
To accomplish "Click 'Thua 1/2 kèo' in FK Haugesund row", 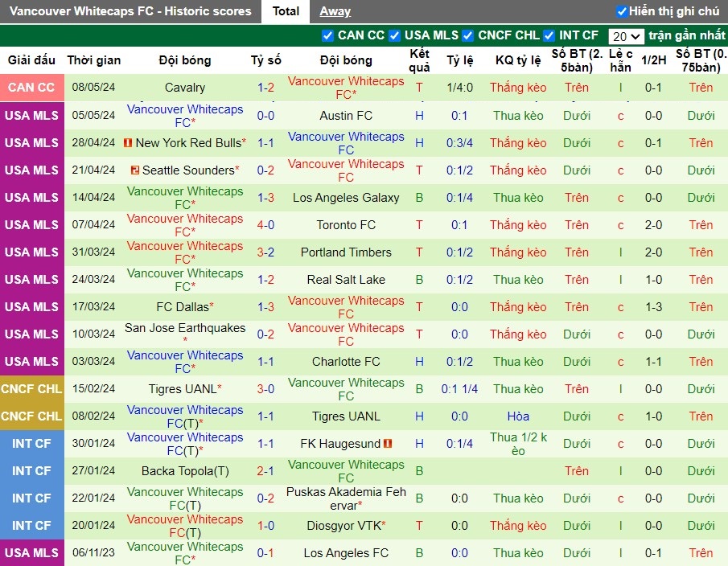I will click(518, 444).
